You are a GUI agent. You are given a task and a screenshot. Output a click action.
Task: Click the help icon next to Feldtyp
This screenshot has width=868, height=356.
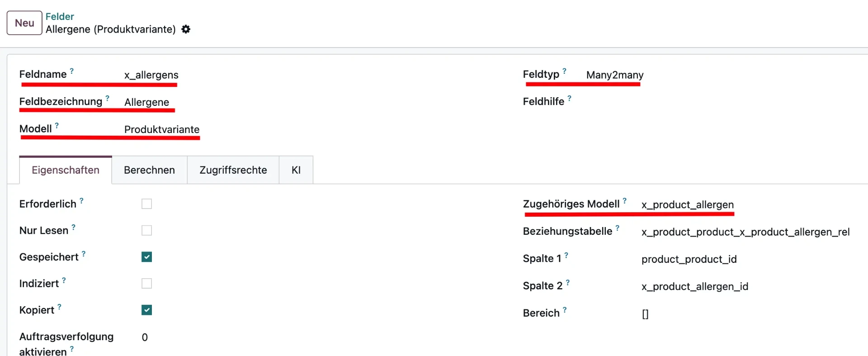pyautogui.click(x=565, y=71)
